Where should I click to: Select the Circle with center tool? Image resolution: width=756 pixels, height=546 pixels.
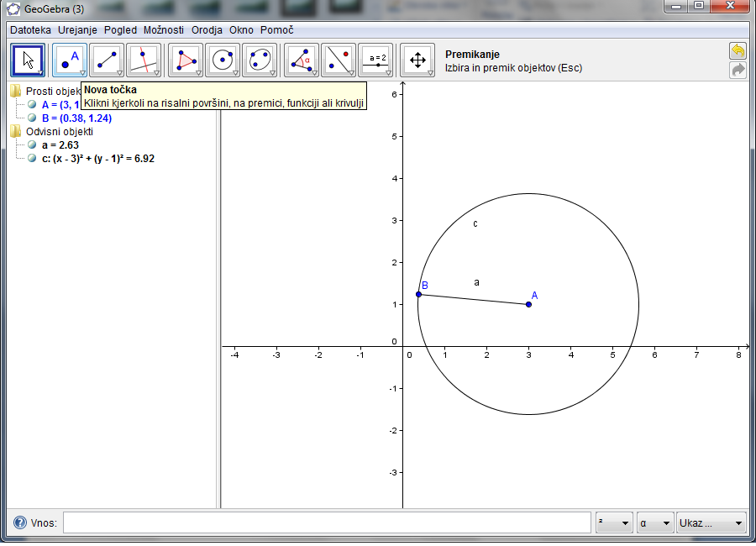coord(223,60)
